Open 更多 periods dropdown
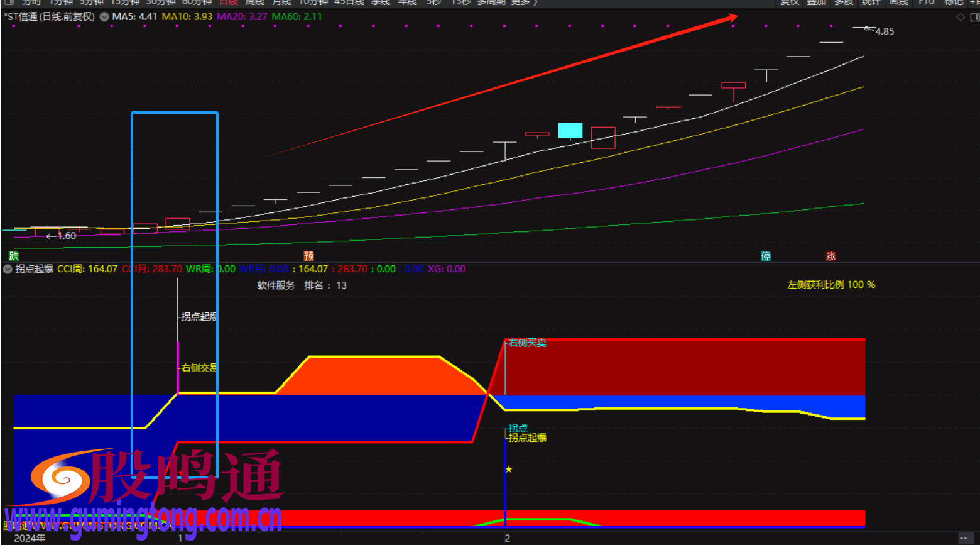The image size is (980, 545). coord(520,3)
